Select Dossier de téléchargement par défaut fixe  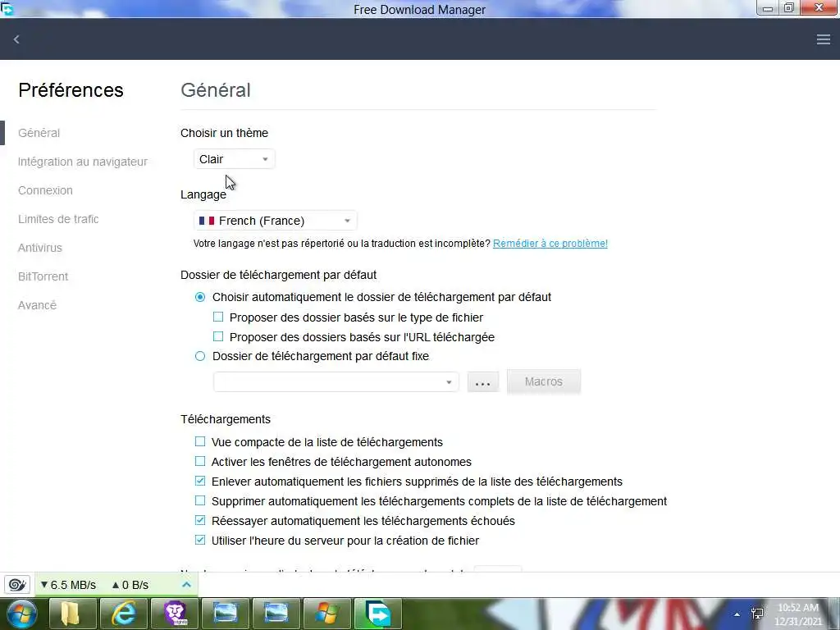200,356
